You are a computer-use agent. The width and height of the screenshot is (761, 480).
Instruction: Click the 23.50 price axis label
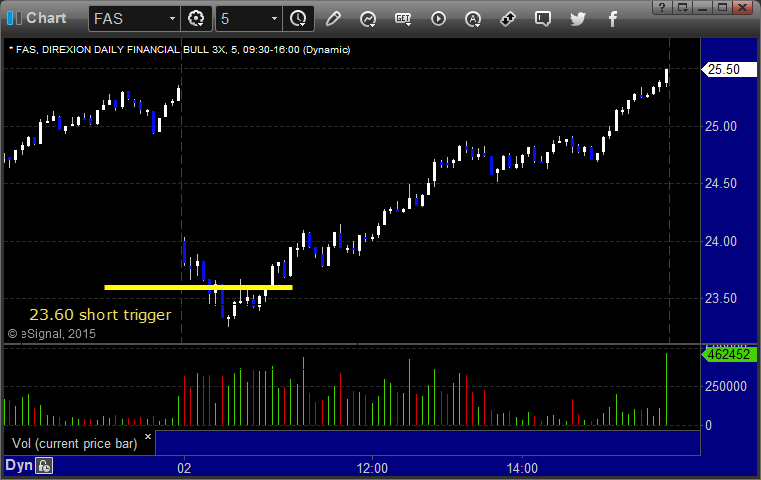tap(721, 298)
